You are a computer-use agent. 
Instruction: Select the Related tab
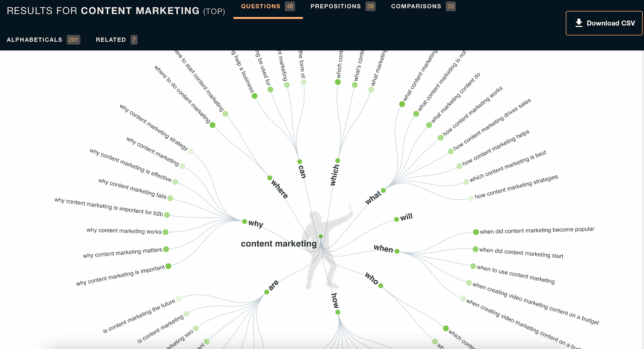117,40
